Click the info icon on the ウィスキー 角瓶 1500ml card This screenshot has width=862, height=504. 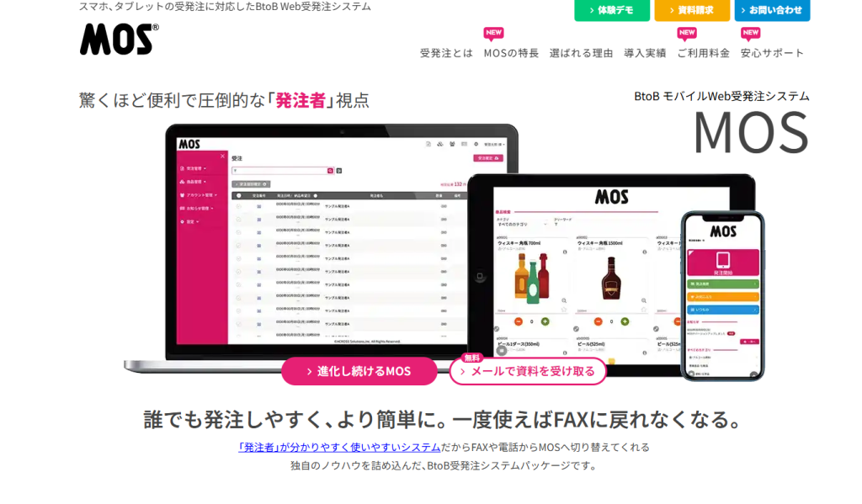click(645, 252)
